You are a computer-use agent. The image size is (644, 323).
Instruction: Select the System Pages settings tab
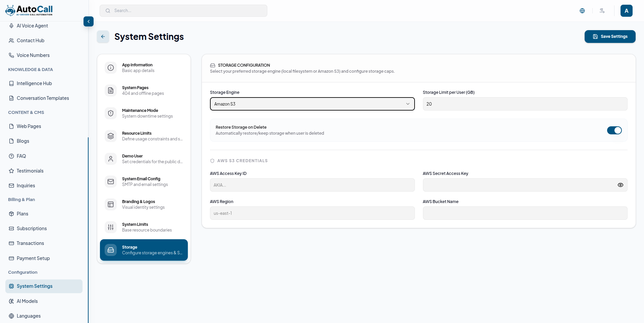144,90
